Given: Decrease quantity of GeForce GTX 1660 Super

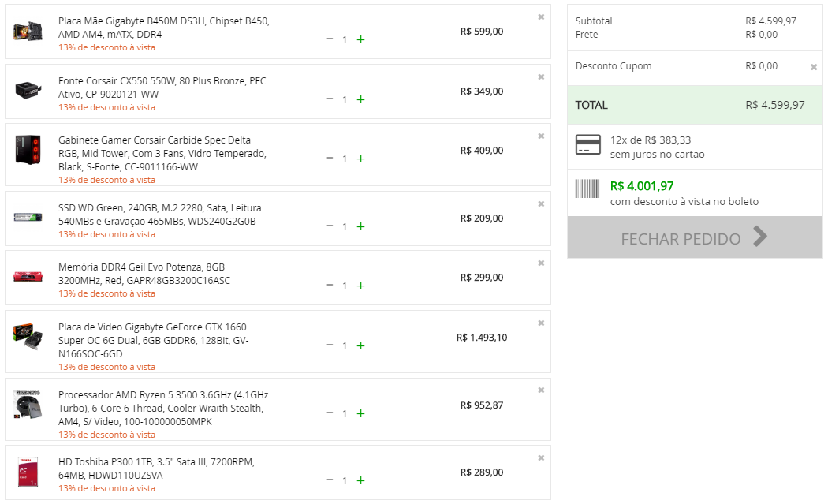Looking at the screenshot, I should tap(330, 345).
